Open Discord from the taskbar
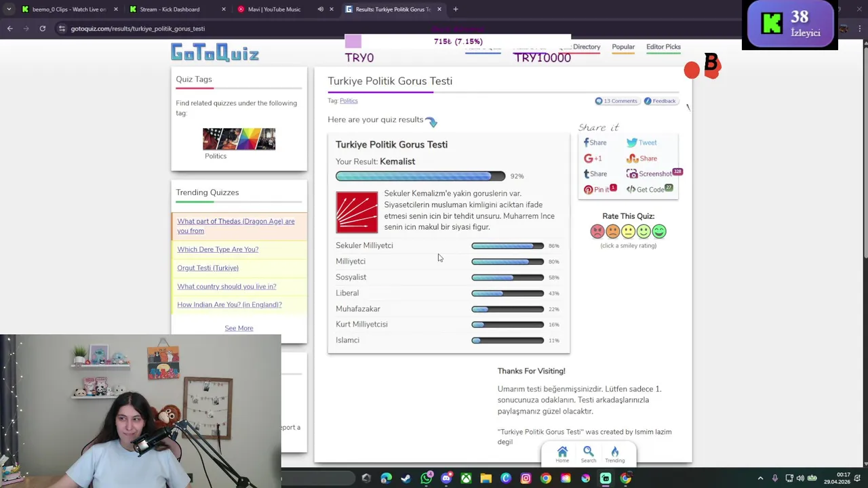This screenshot has height=488, width=868. (x=446, y=479)
